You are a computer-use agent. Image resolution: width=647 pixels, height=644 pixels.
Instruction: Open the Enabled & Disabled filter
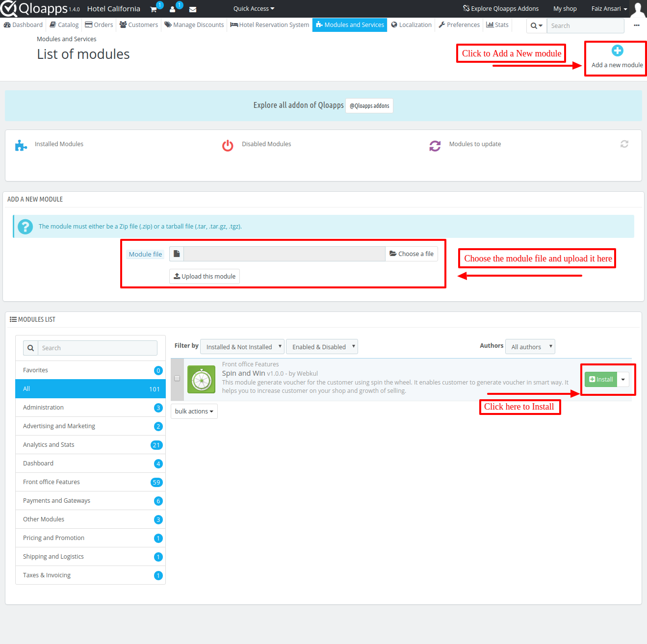point(322,347)
